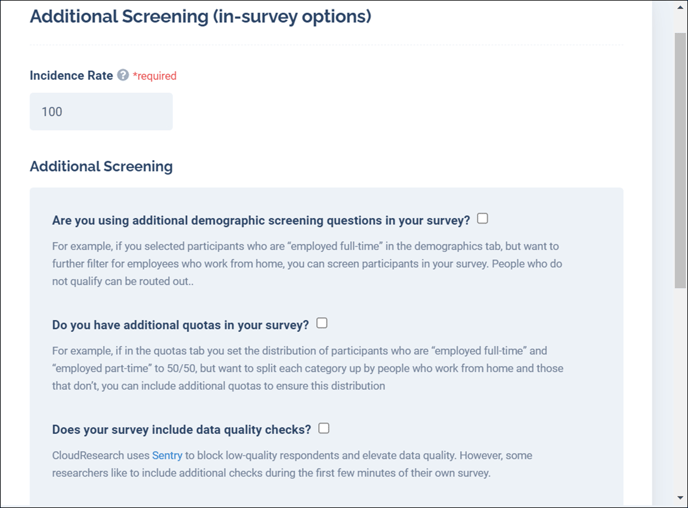Viewport: 688px width, 508px height.
Task: Click the scrollbar down arrow
Action: pyautogui.click(x=680, y=497)
